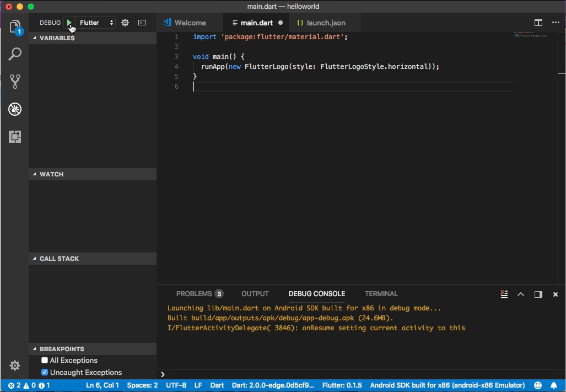Open the Extensions view
This screenshot has height=392, width=566.
click(x=15, y=136)
